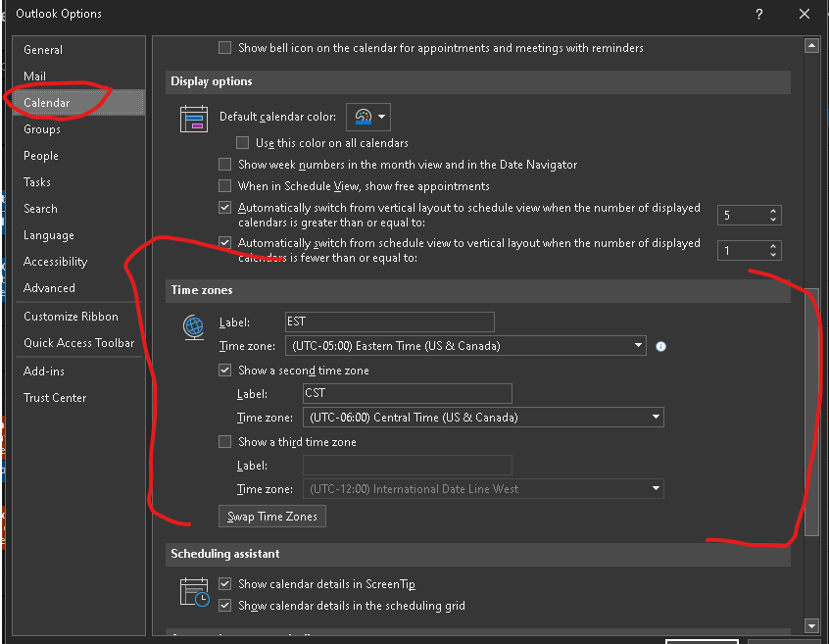Open the Language options category
The width and height of the screenshot is (829, 644).
(78, 234)
